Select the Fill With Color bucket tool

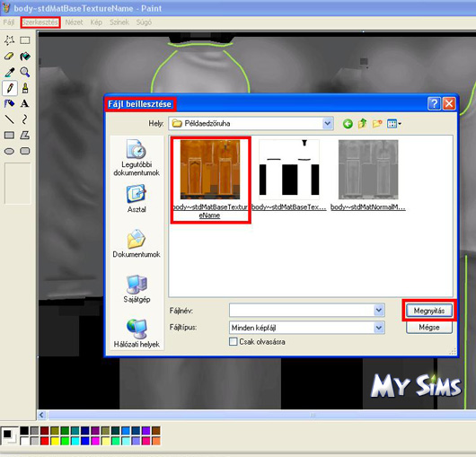pyautogui.click(x=25, y=57)
